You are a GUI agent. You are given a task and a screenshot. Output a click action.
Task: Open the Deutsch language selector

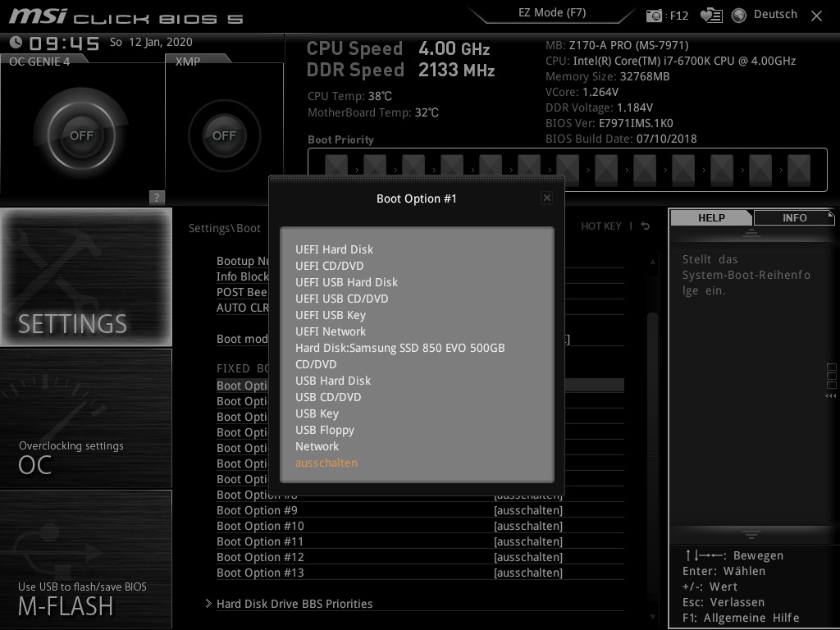pos(775,15)
